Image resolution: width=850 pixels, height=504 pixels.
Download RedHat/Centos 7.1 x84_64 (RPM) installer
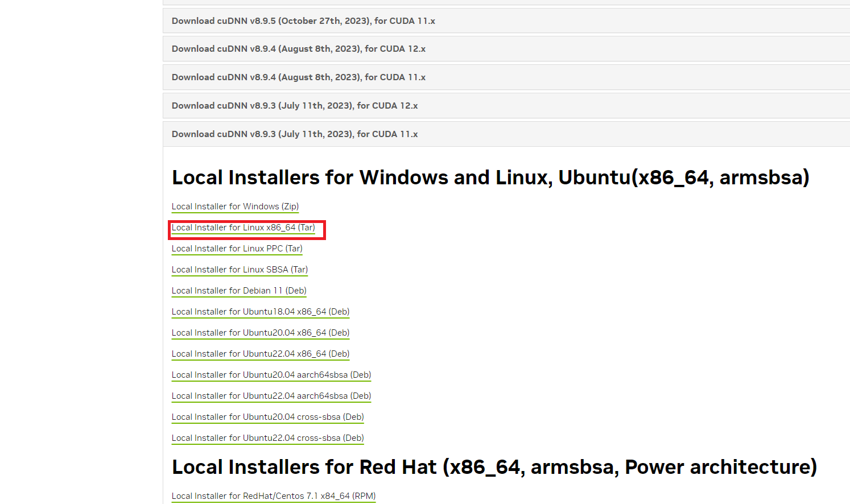[274, 496]
